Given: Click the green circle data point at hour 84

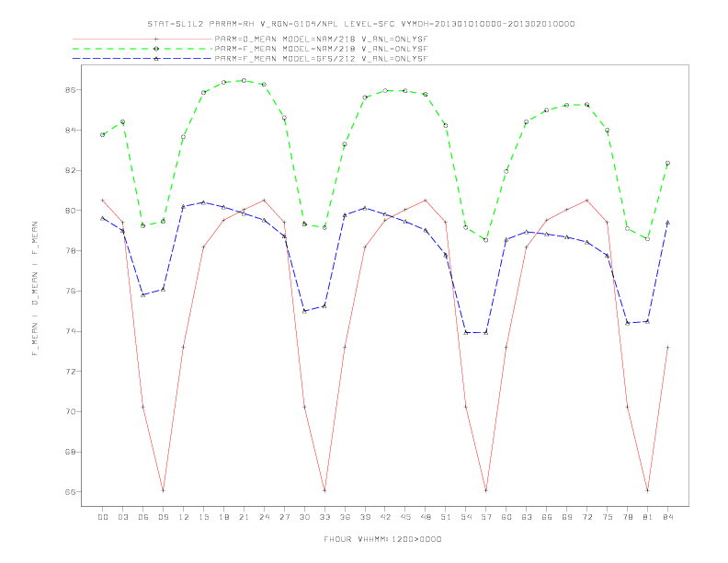Looking at the screenshot, I should [x=667, y=163].
